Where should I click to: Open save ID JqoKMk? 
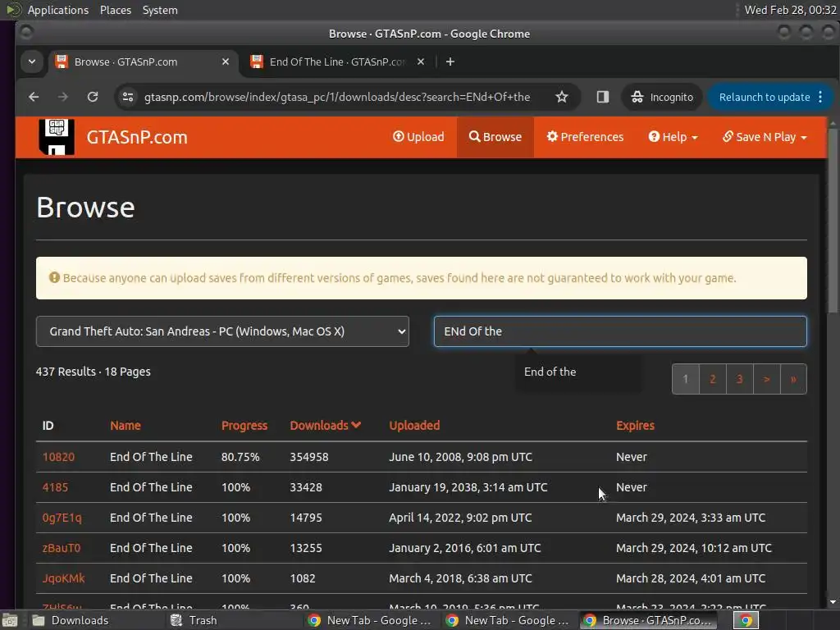coord(63,578)
